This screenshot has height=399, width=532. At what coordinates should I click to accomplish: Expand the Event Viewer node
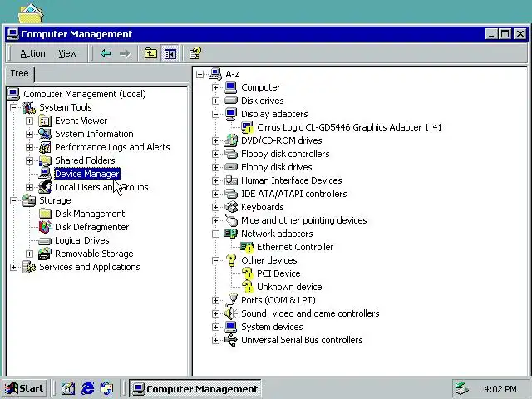click(x=30, y=121)
